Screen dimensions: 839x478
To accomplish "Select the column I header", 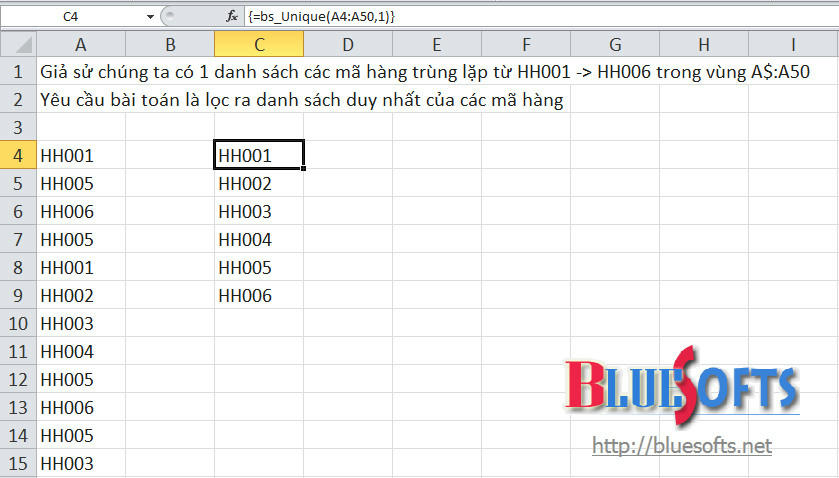I will pyautogui.click(x=793, y=45).
